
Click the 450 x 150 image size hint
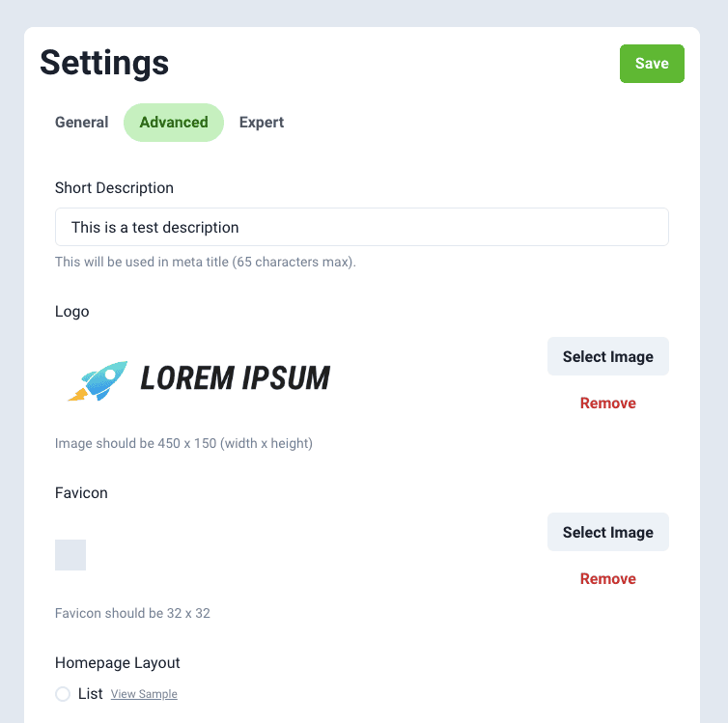[x=183, y=444]
